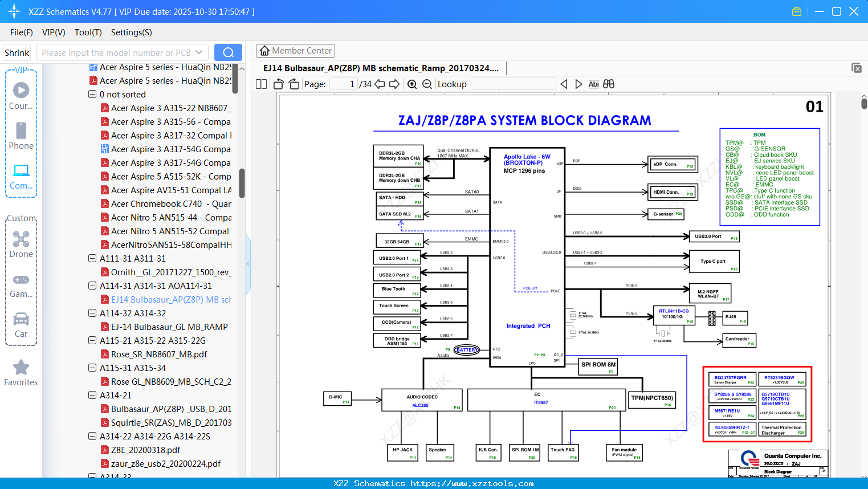
Task: Rotate the page clockwise
Action: coord(294,84)
